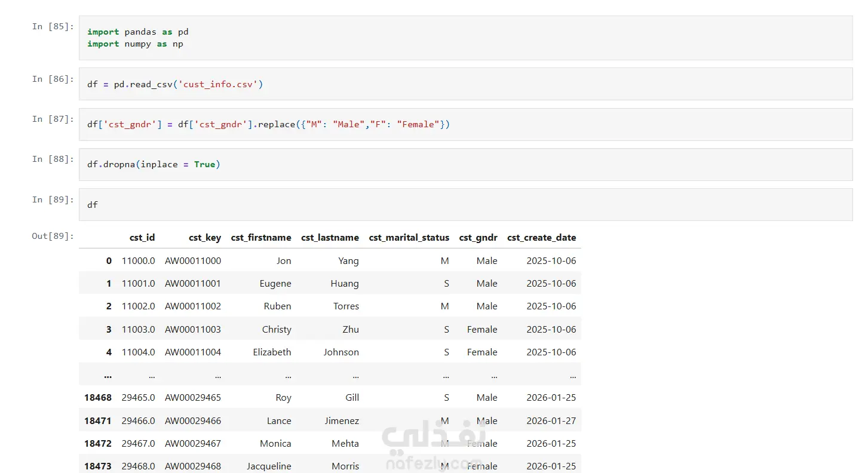
Task: Click last name Zhu
Action: point(349,329)
